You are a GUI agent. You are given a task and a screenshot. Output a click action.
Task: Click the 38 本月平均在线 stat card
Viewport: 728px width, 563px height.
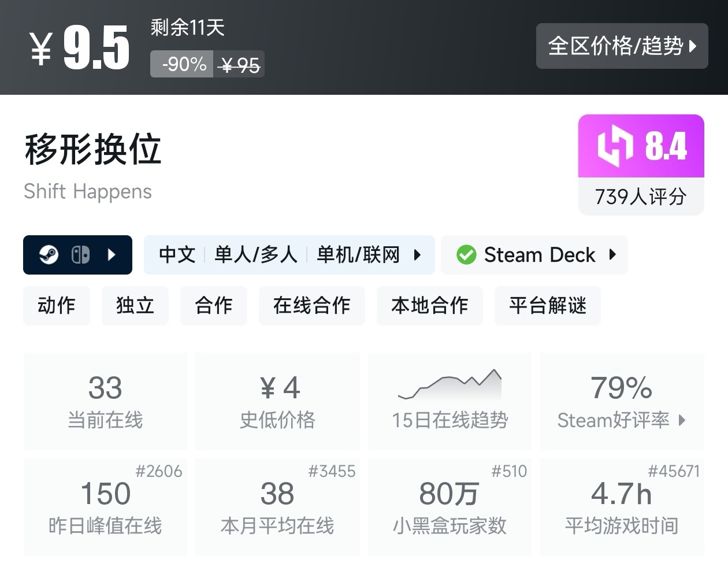(x=278, y=507)
